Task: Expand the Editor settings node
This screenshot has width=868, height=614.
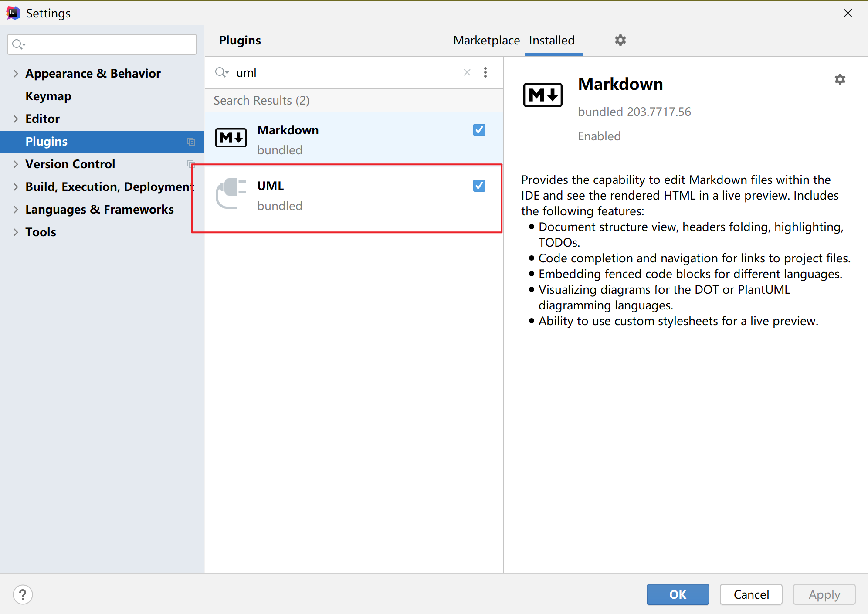Action: pyautogui.click(x=16, y=119)
